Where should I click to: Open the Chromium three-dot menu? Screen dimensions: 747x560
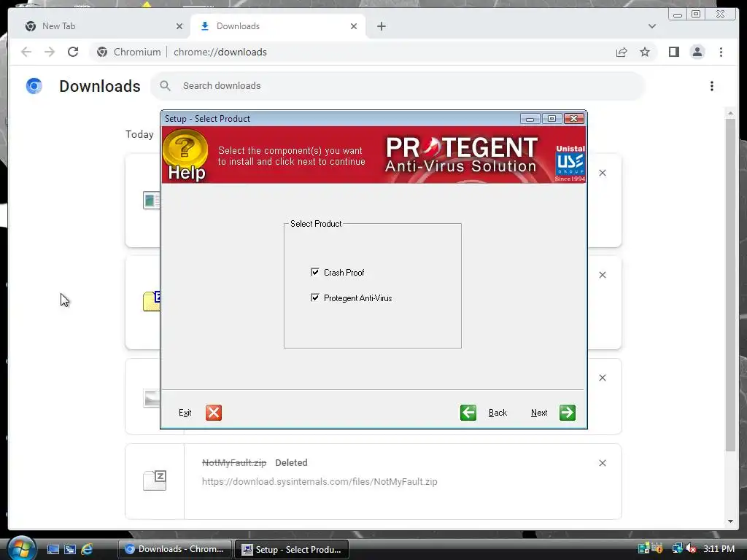click(721, 52)
